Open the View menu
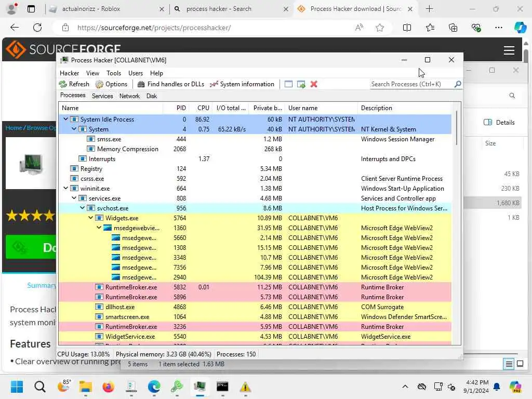Image resolution: width=532 pixels, height=399 pixels. pos(92,73)
